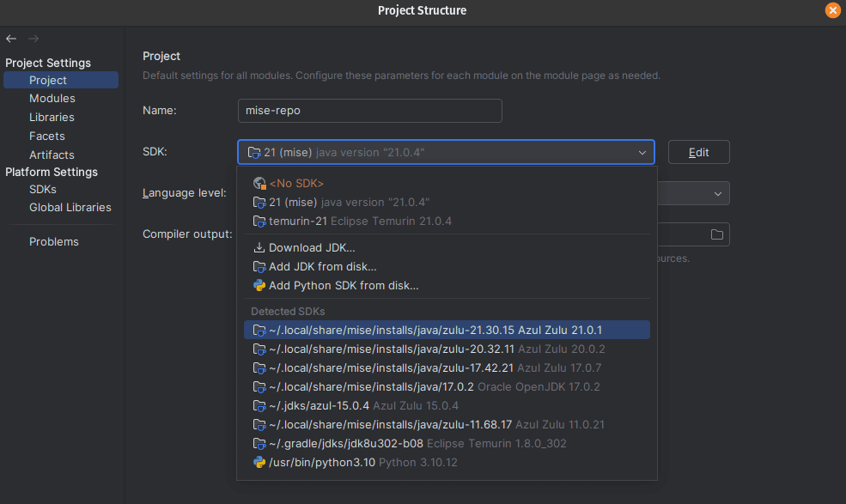Screen dimensions: 846x504
Task: Click the JDK icon beside jdk8u302-b08 Temurin entry
Action: coord(259,443)
